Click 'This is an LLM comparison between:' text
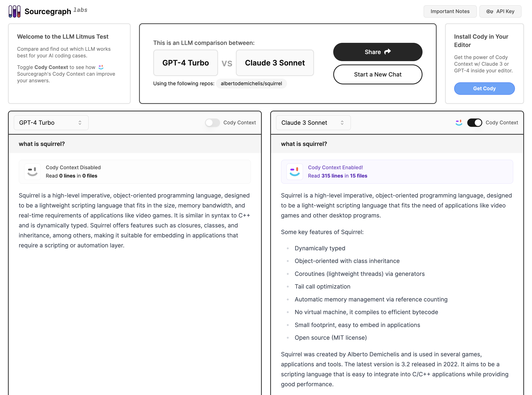 204,43
